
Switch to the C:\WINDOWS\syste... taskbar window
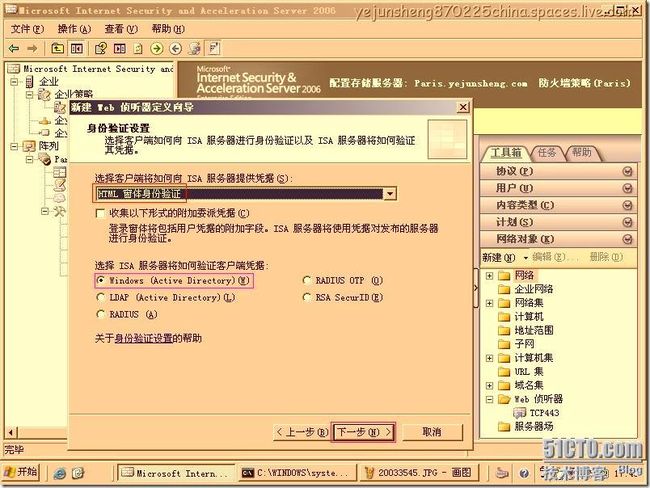tap(297, 473)
